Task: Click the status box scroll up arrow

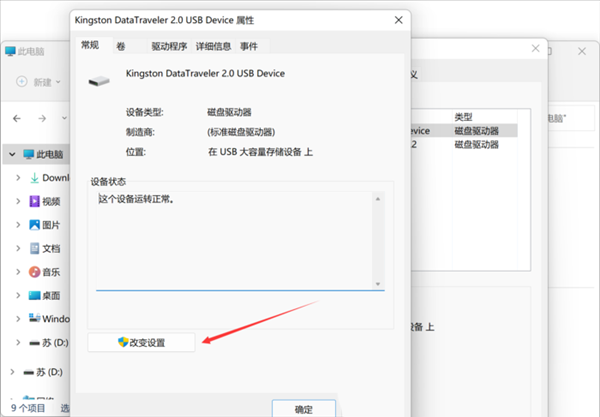Action: pos(378,199)
